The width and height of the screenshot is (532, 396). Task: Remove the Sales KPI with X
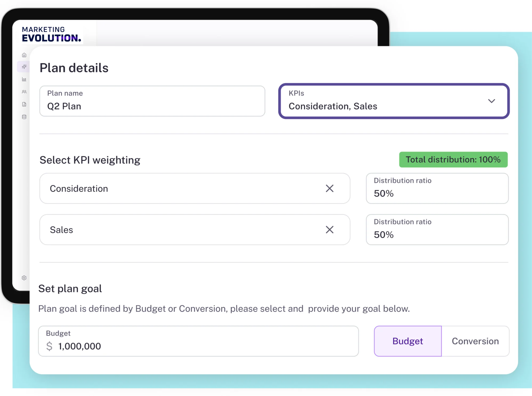[330, 230]
